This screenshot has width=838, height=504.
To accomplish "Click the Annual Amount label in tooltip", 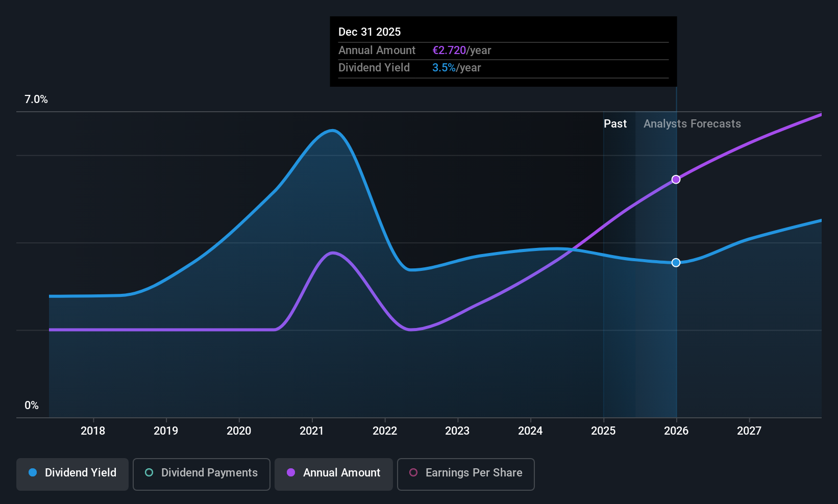I will pyautogui.click(x=377, y=51).
